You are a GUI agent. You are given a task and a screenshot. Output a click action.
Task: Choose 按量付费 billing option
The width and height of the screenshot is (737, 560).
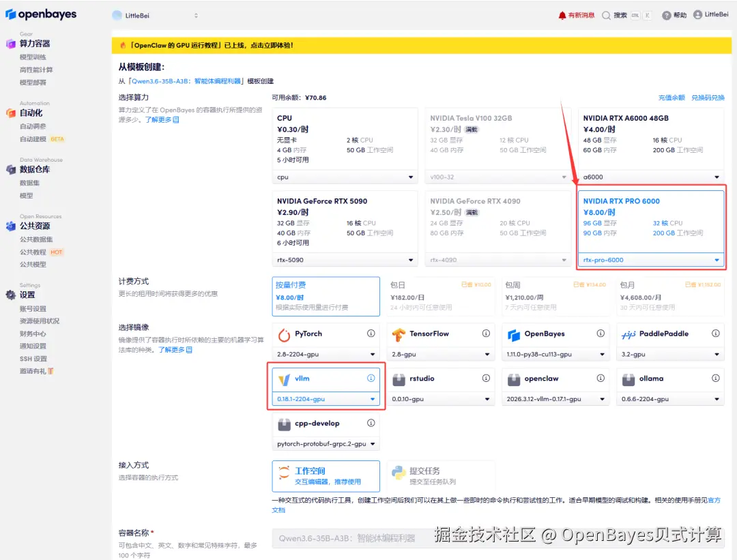[326, 297]
